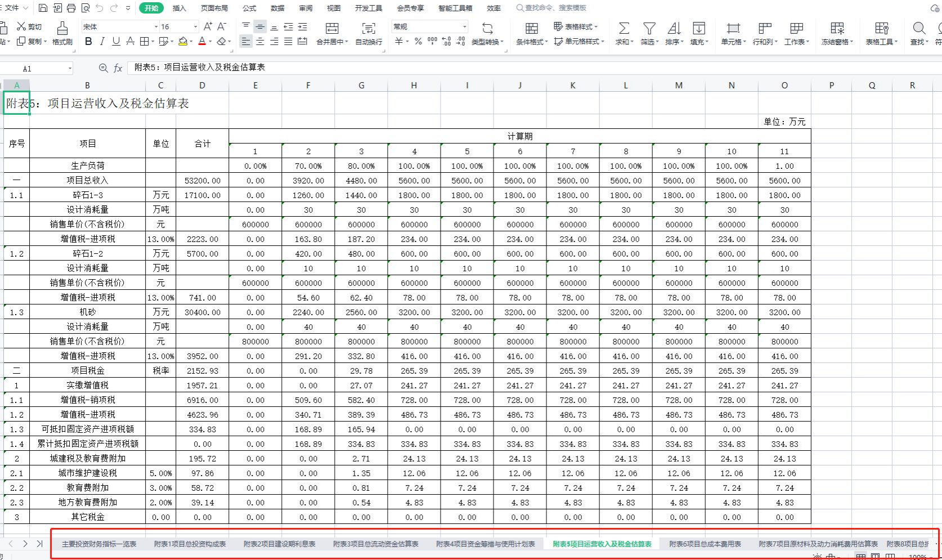Click the 复制 (Copy) button
Viewport: 942px width, 560px height.
(x=29, y=41)
